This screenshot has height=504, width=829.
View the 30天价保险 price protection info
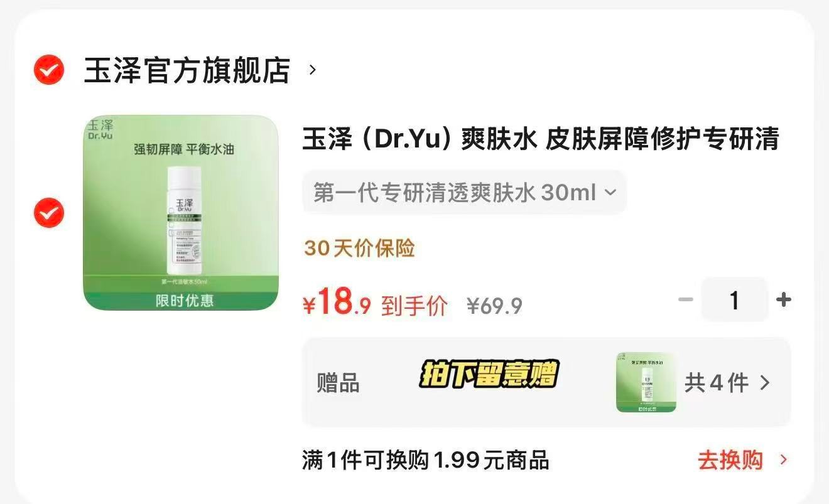360,248
